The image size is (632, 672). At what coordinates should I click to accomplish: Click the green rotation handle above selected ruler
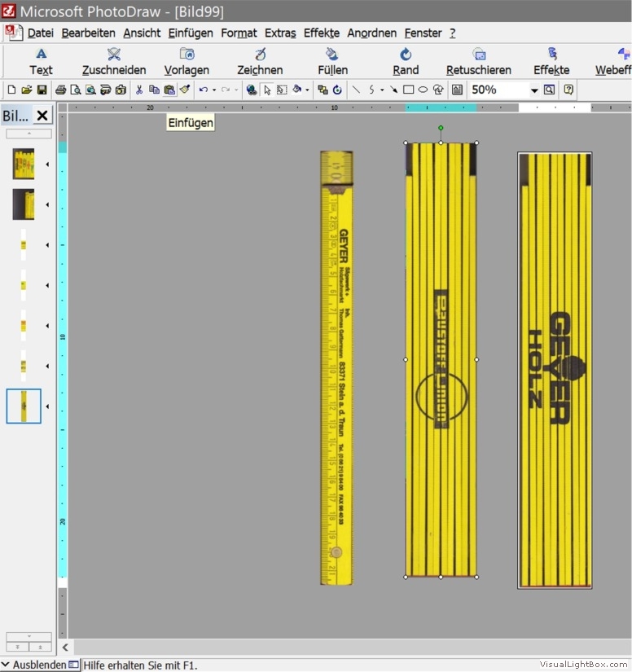click(x=441, y=128)
